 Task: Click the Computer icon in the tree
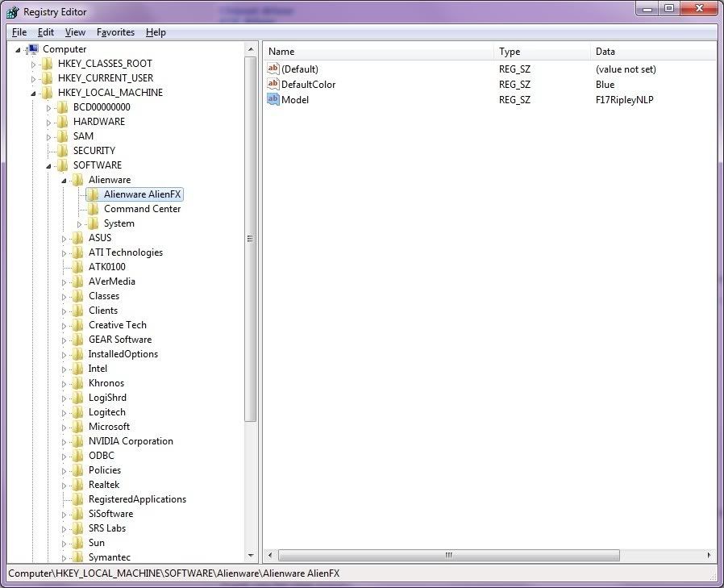[x=32, y=49]
